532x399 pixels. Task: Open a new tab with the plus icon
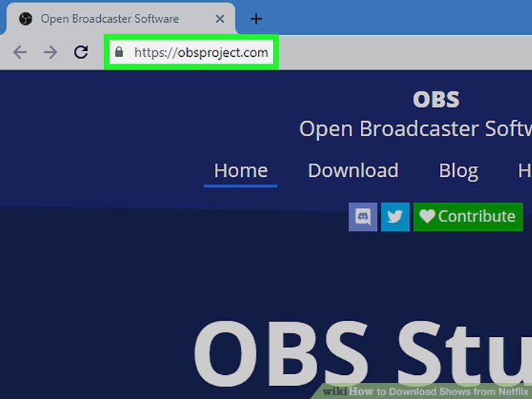click(256, 19)
